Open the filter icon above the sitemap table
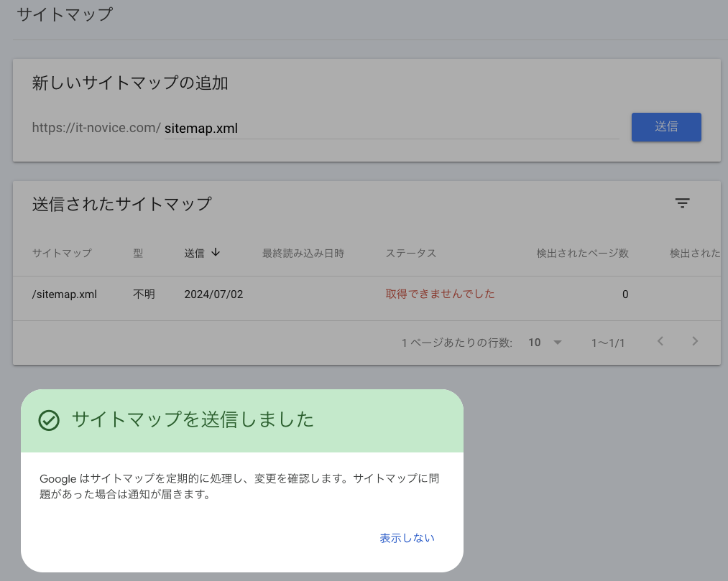728x581 pixels. 681,203
